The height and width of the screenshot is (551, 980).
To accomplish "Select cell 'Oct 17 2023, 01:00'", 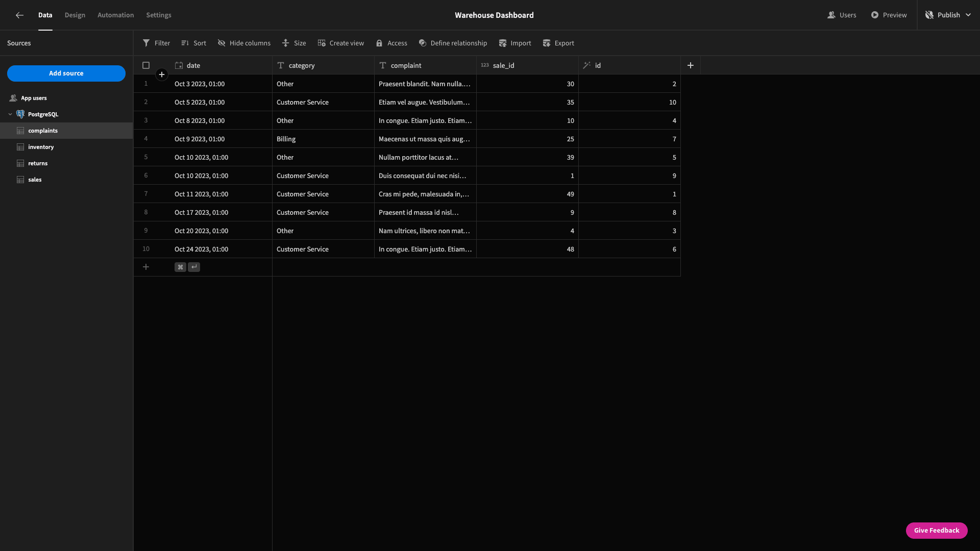I will pos(221,212).
